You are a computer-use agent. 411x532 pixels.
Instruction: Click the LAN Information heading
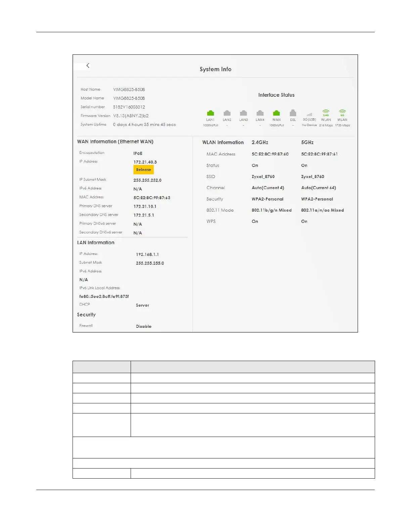[96, 242]
